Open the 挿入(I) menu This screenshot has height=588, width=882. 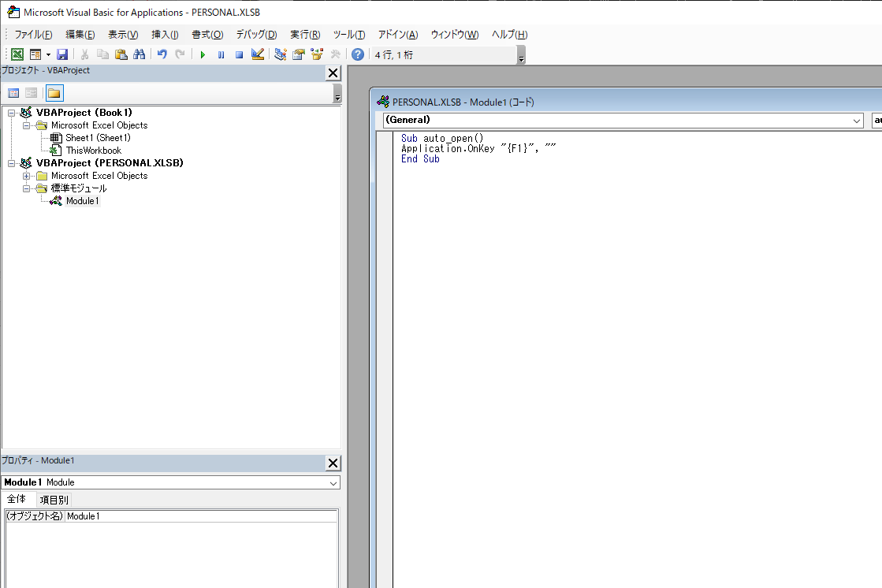pos(165,35)
